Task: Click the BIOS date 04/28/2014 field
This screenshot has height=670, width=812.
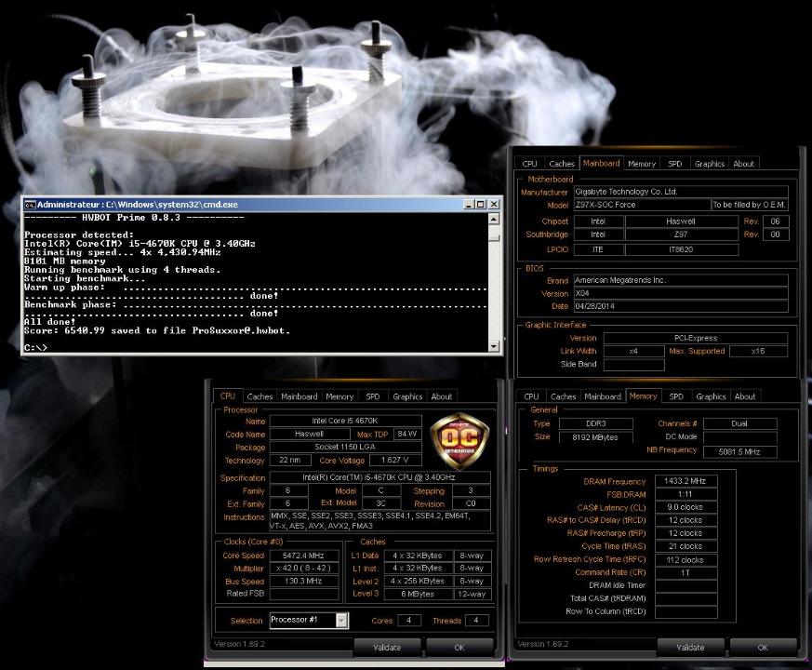Action: [x=681, y=306]
